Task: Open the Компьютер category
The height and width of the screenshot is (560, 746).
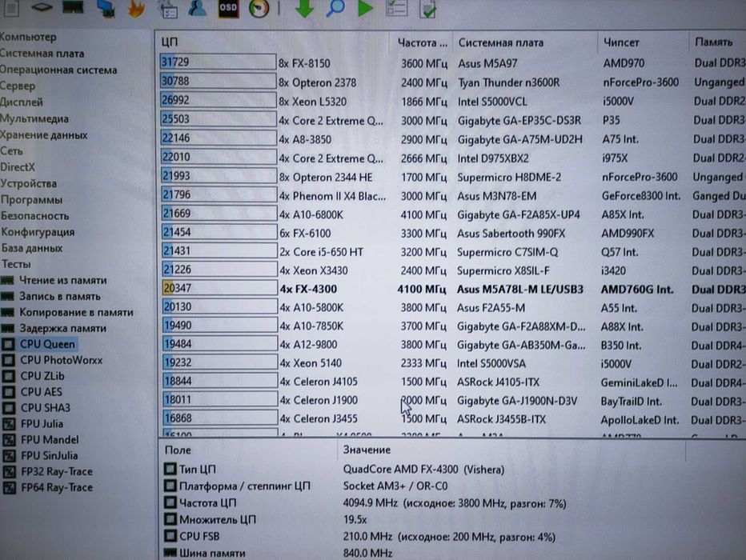Action: point(28,37)
